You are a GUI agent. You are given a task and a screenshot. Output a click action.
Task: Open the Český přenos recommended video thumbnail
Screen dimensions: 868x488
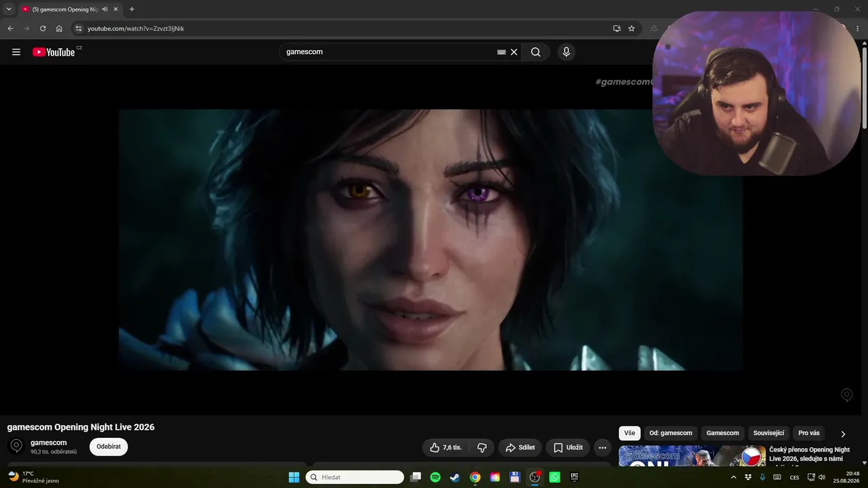pyautogui.click(x=692, y=456)
